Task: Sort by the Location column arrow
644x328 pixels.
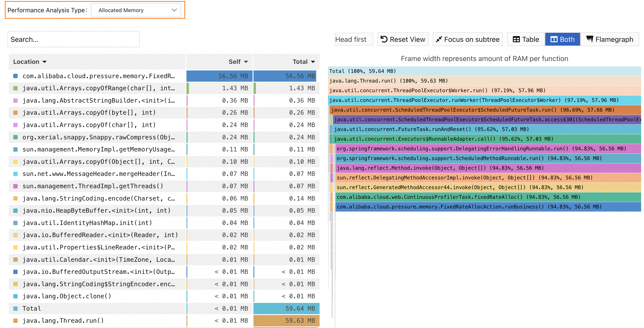Action: (45, 62)
